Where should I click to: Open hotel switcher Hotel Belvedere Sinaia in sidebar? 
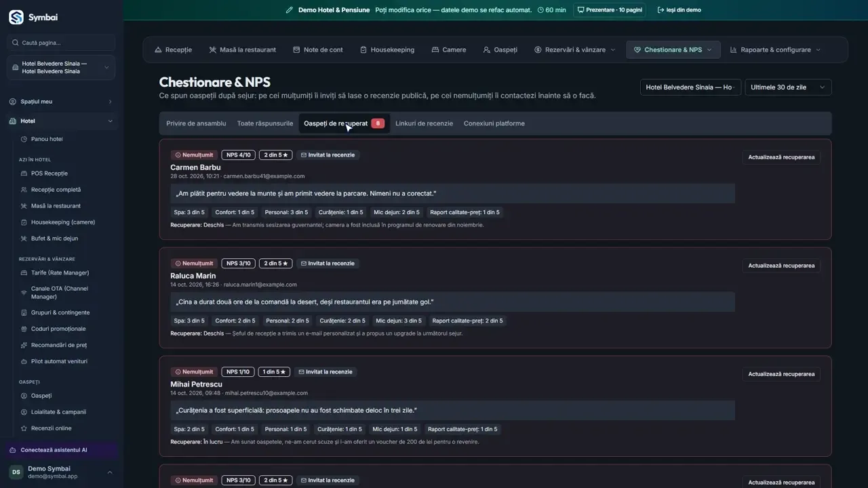pyautogui.click(x=61, y=67)
